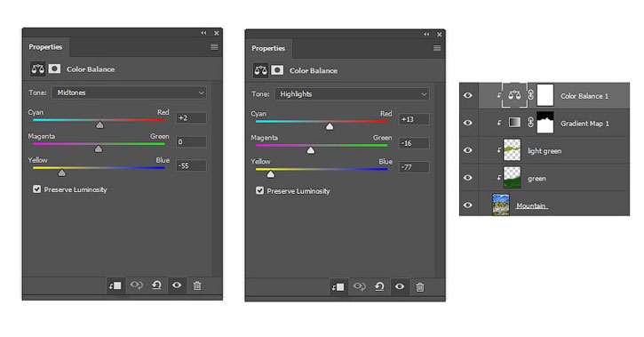
Task: Click Color Balance 1 layer adjustment thumbnail
Action: pyautogui.click(x=514, y=95)
